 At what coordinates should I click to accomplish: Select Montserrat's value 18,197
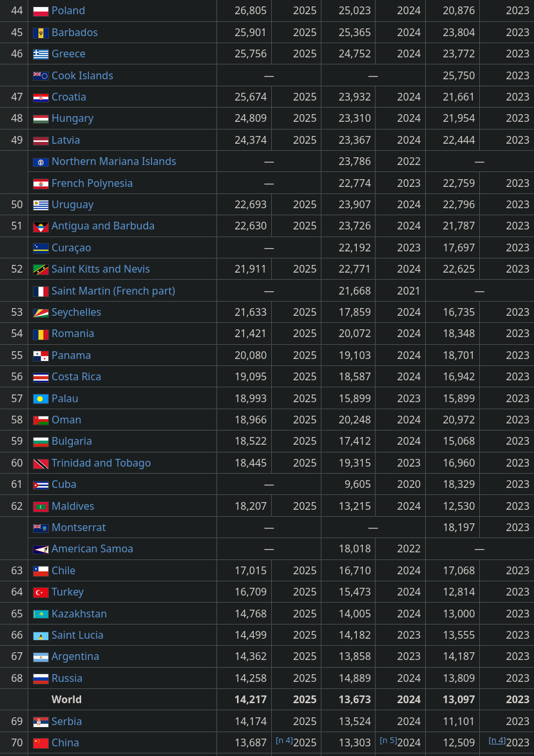[x=459, y=527]
